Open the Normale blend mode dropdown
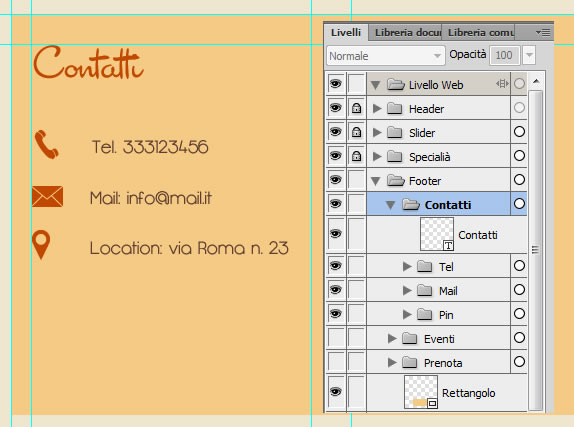Image resolution: width=574 pixels, height=427 pixels. tap(385, 56)
